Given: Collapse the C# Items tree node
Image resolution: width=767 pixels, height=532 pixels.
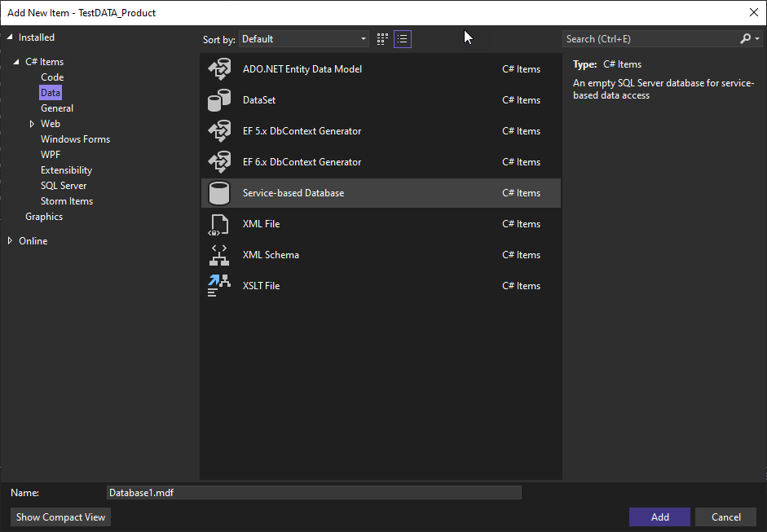Looking at the screenshot, I should (16, 62).
